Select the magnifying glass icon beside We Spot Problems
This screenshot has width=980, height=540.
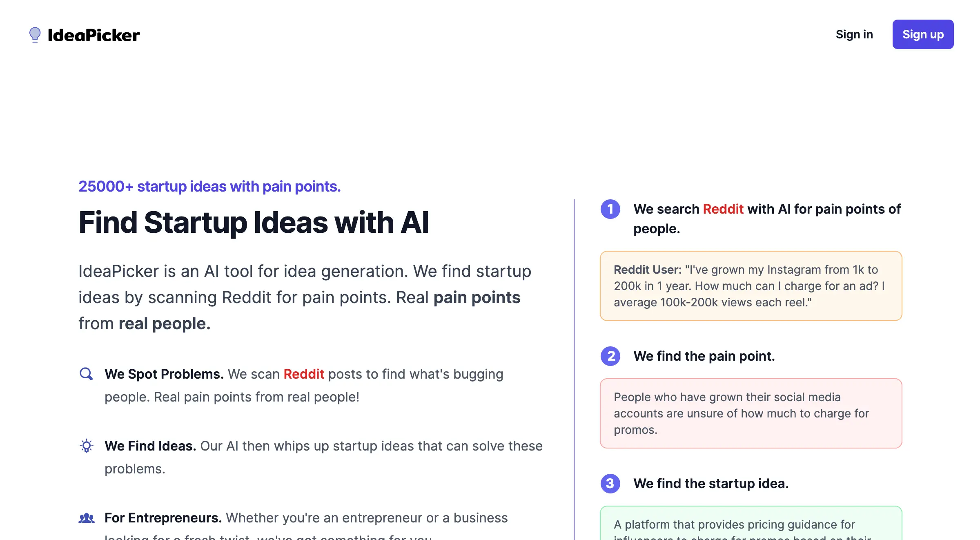(86, 374)
